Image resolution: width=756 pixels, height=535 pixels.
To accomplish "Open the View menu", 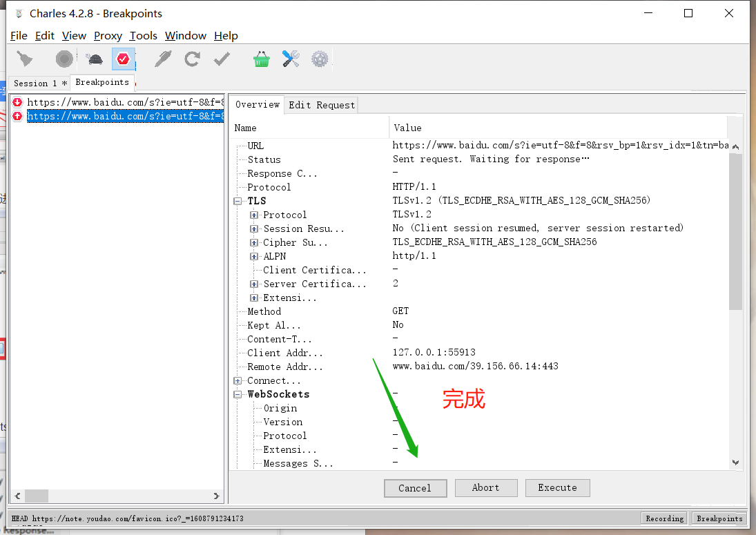I will click(x=74, y=36).
